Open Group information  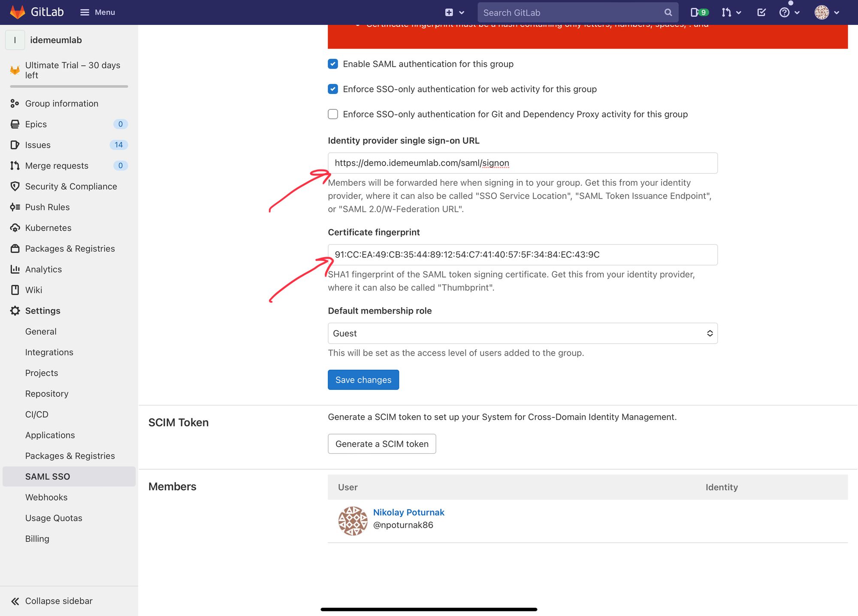point(62,103)
